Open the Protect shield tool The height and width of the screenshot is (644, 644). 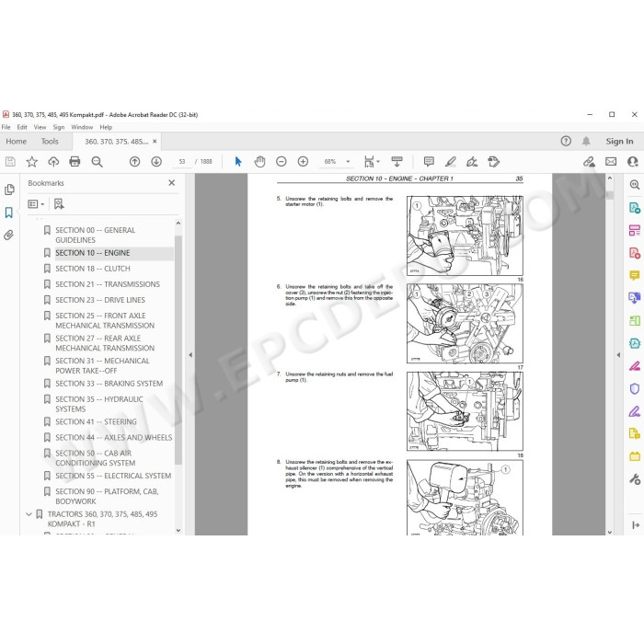(x=635, y=388)
